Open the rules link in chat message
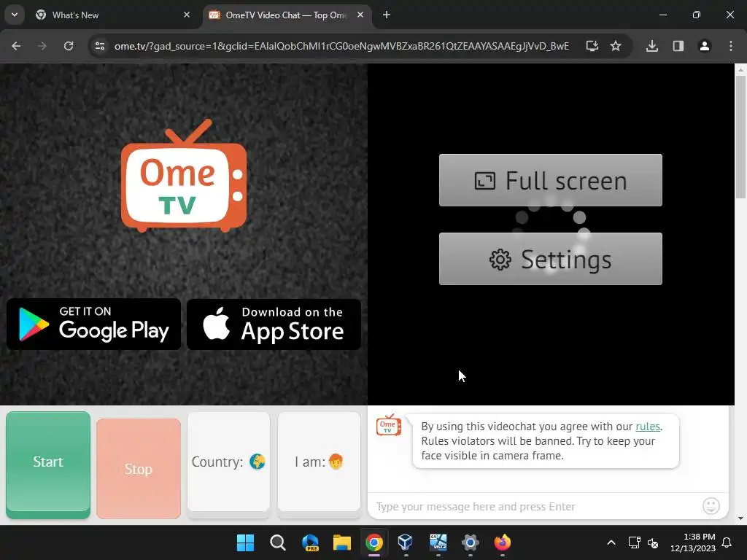Viewport: 747px width, 560px height. click(x=648, y=427)
